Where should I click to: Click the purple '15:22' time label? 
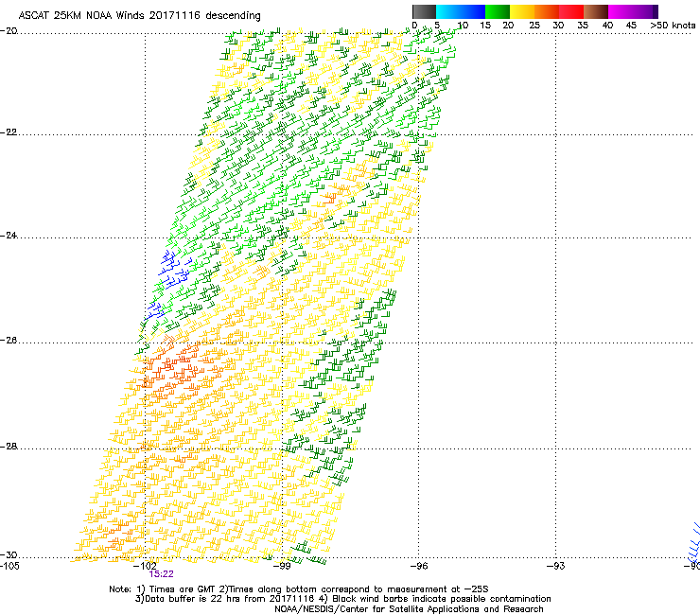click(161, 574)
